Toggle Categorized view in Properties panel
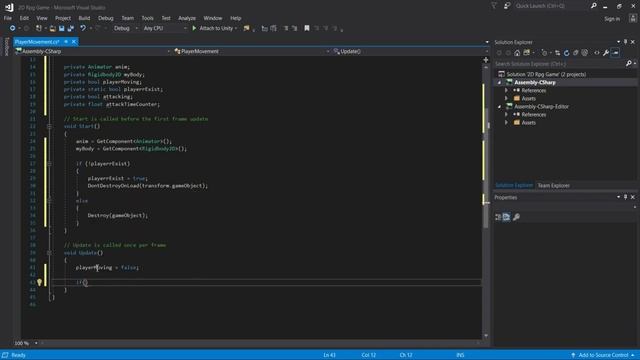 tap(498, 217)
